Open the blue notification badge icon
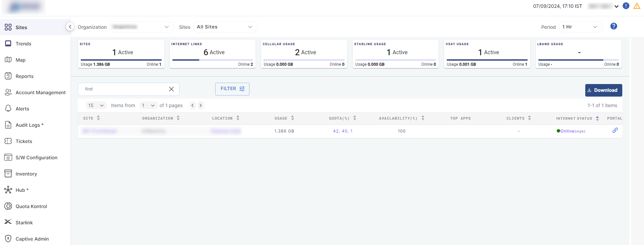 pos(626,6)
